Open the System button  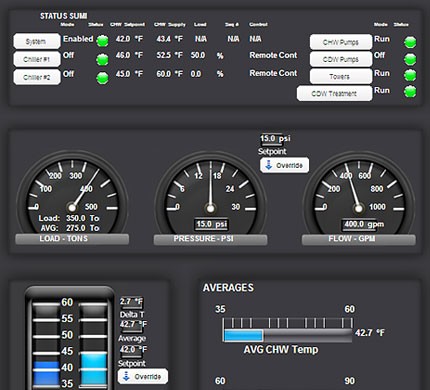37,41
